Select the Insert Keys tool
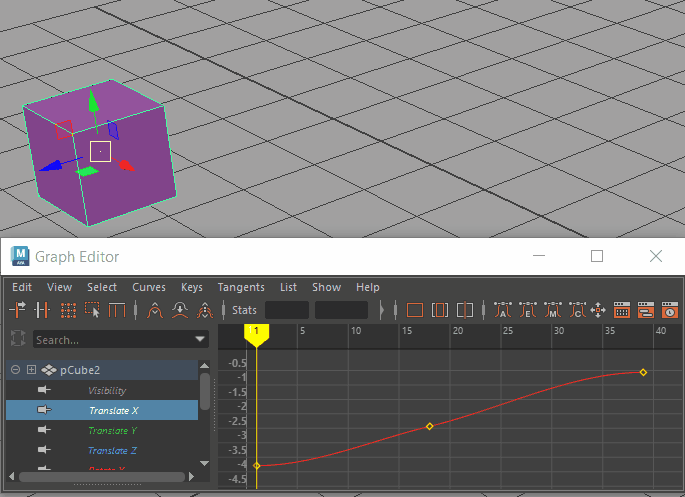This screenshot has height=497, width=685. 42,310
